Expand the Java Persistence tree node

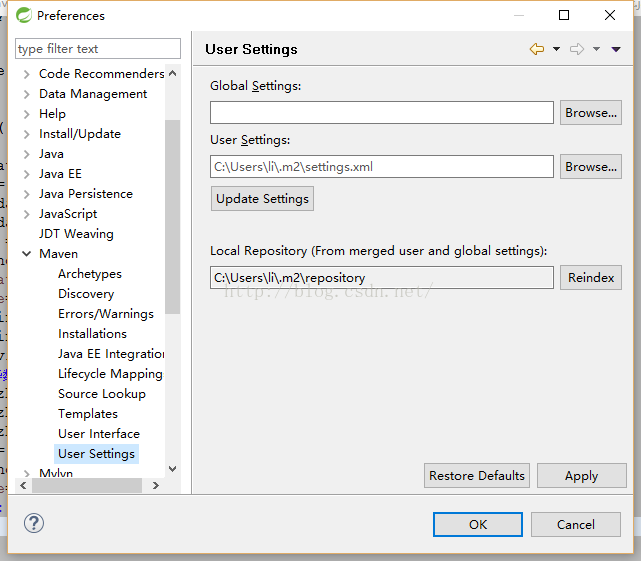pos(27,194)
